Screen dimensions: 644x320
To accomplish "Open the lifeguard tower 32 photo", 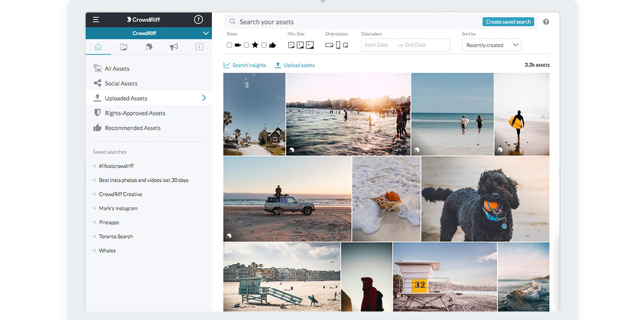I will [x=445, y=277].
